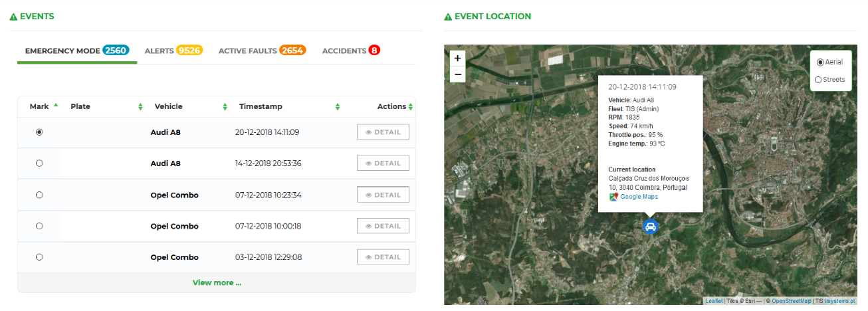Screen dimensions: 868x311
Task: Open the Emergency Mode tab
Action: coord(77,51)
